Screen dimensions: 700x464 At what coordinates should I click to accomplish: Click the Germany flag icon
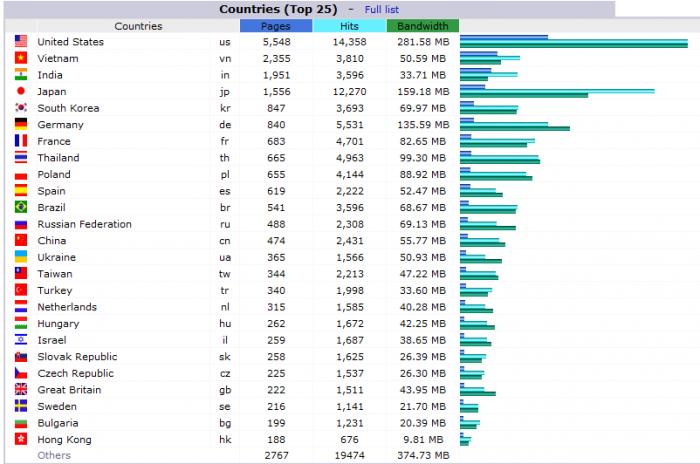coord(21,124)
